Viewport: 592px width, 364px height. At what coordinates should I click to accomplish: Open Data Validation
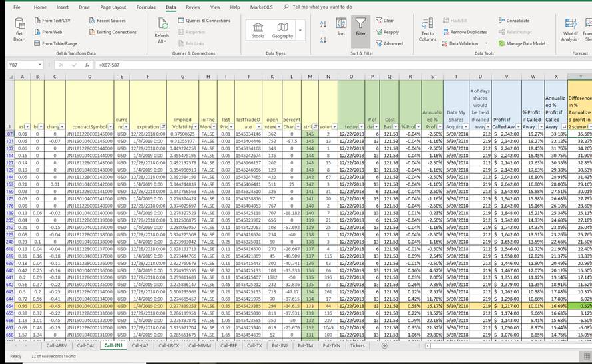point(460,43)
